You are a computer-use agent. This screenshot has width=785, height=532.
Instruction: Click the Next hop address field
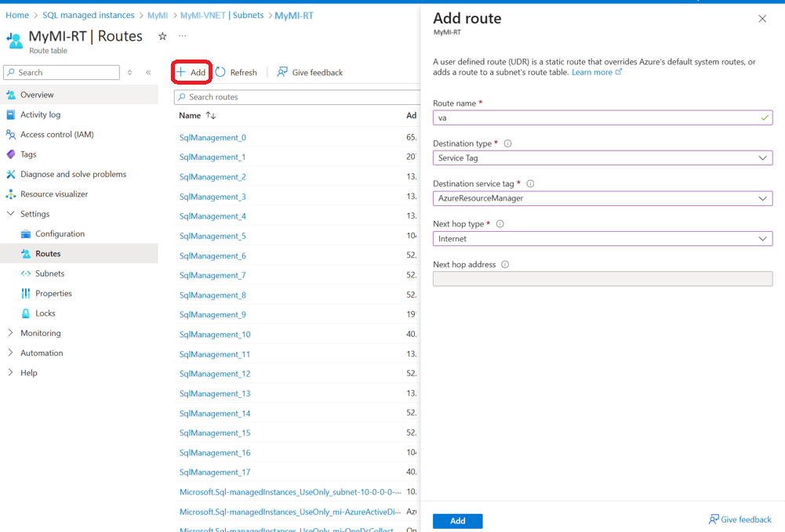tap(602, 278)
